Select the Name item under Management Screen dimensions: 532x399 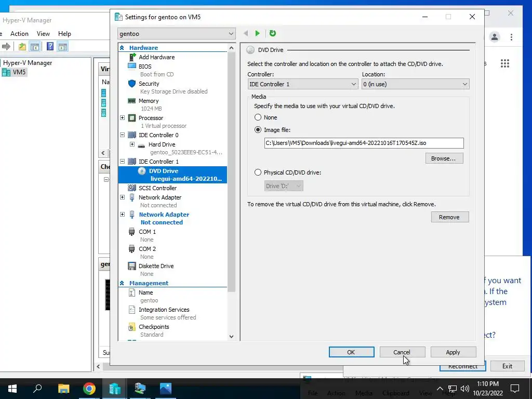point(145,292)
